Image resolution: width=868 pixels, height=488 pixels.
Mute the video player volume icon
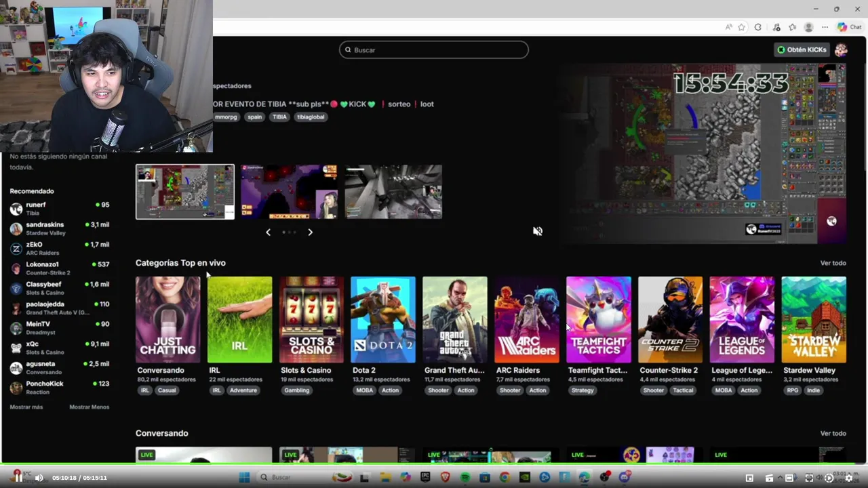coord(39,478)
